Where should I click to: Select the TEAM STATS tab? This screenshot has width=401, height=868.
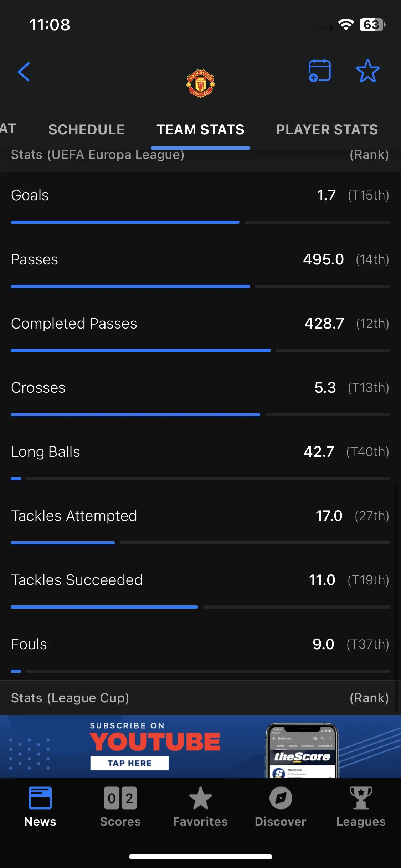point(201,130)
